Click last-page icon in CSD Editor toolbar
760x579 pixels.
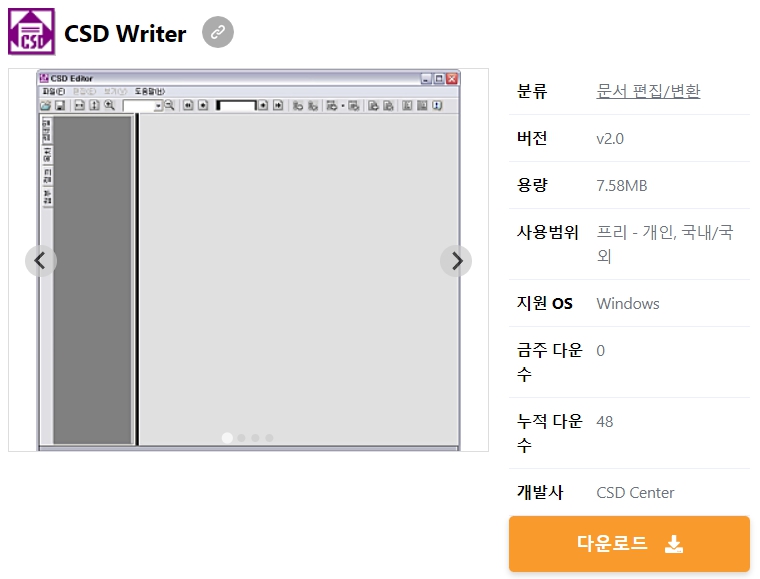click(278, 105)
